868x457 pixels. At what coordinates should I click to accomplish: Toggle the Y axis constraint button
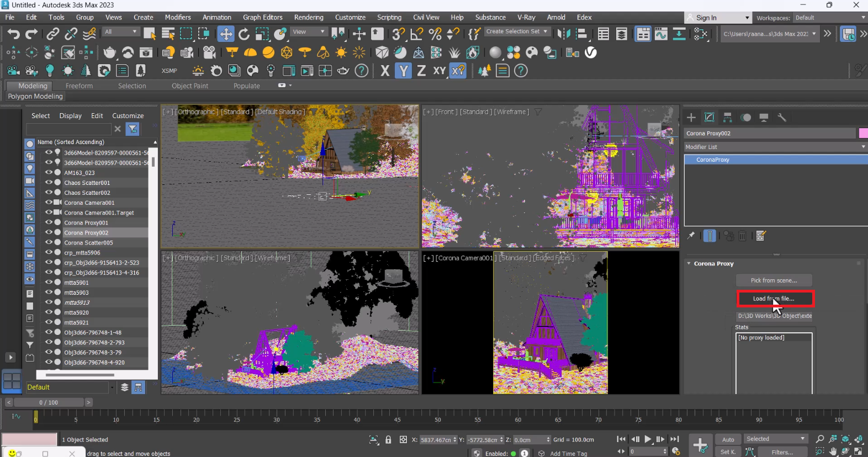(x=403, y=71)
